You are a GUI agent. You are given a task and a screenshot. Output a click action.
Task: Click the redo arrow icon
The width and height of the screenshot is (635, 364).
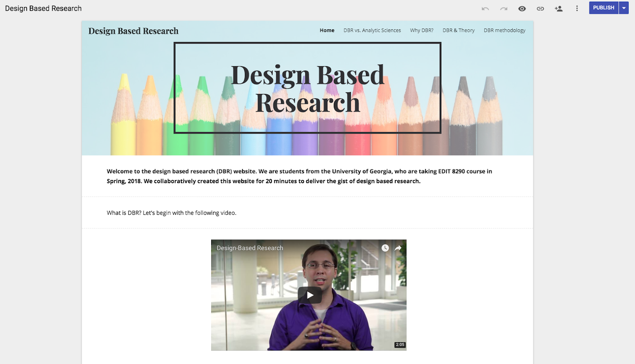[504, 8]
